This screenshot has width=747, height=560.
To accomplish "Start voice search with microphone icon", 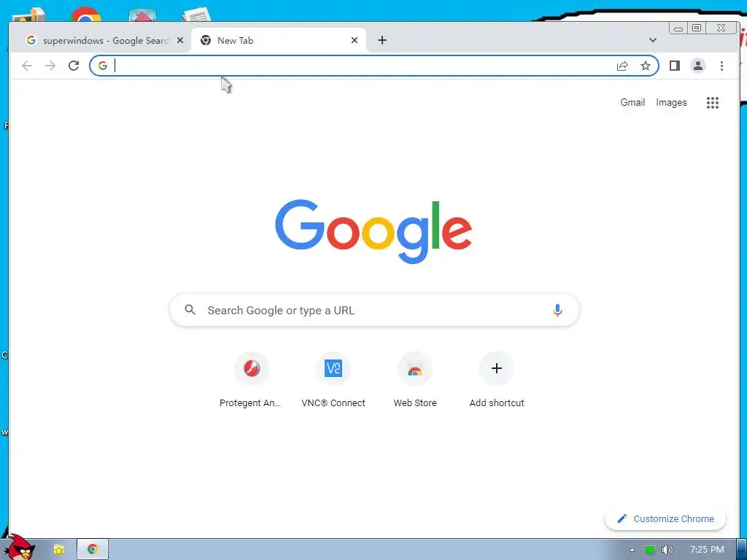I will (x=557, y=311).
